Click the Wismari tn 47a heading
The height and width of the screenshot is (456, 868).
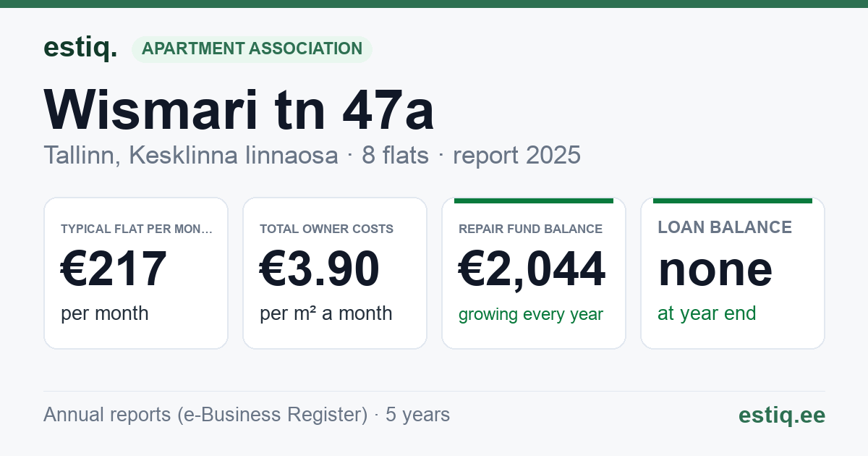(x=239, y=110)
